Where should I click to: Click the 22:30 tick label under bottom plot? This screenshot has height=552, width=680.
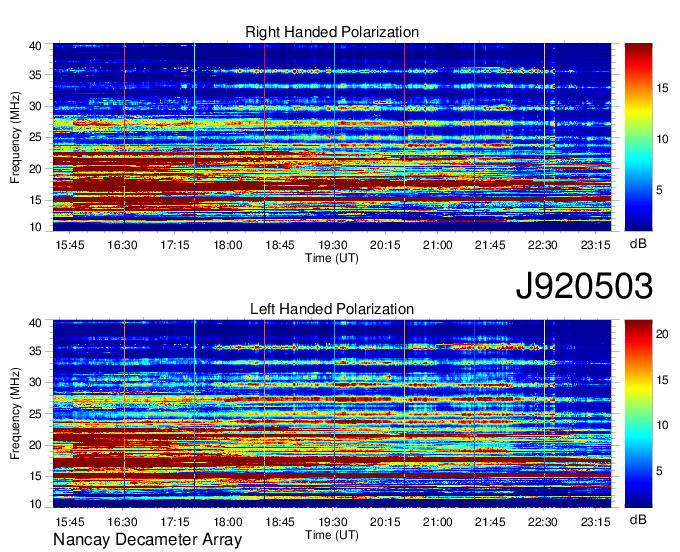click(x=543, y=522)
